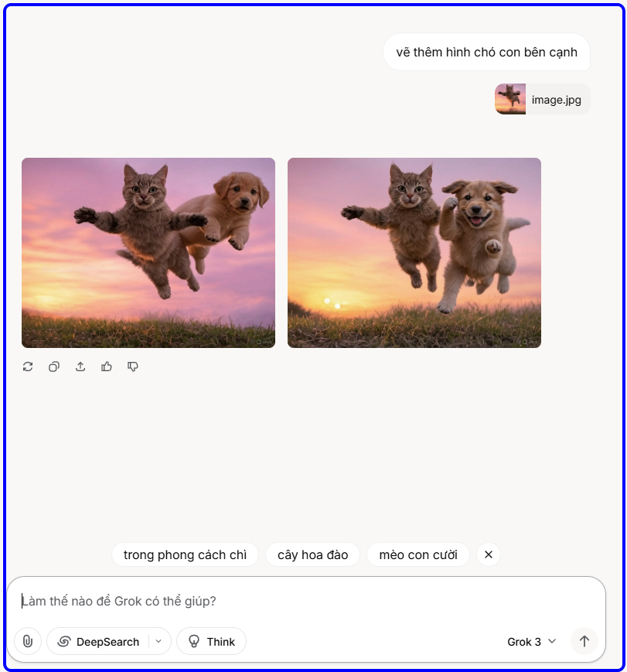Dismiss the suggestion chips with X
The width and height of the screenshot is (627, 672).
[x=489, y=554]
